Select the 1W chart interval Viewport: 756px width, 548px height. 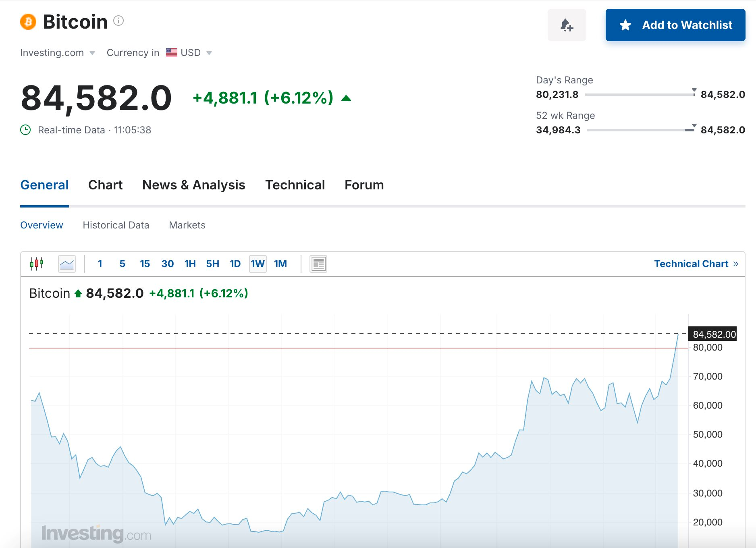(258, 264)
